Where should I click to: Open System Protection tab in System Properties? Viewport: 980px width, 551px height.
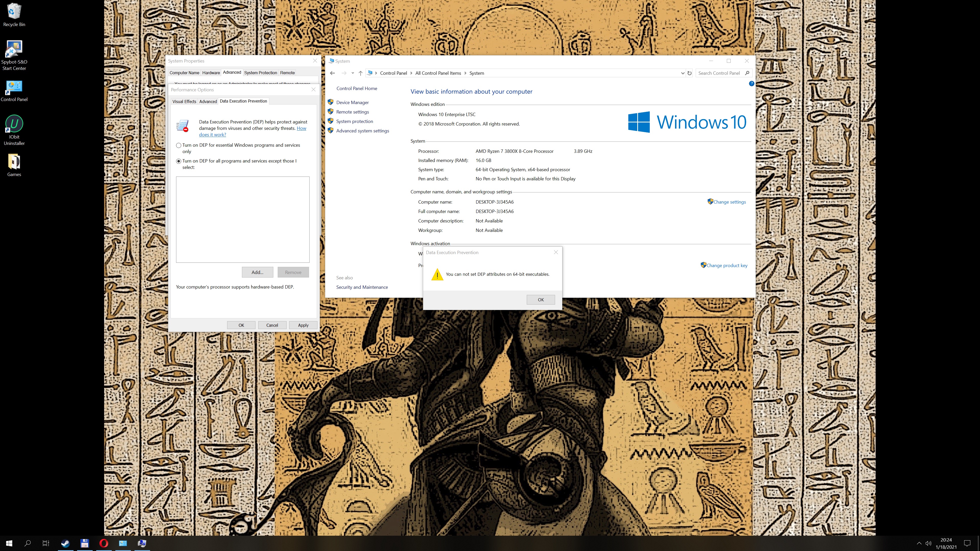click(x=260, y=73)
